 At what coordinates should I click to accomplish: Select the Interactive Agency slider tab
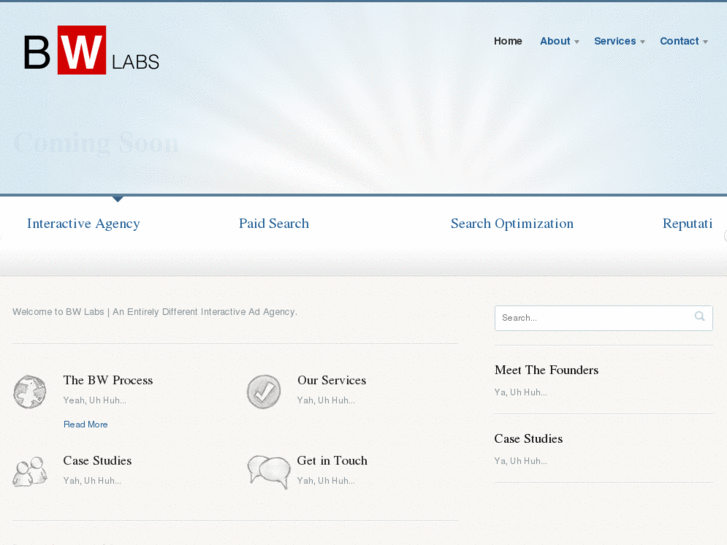(83, 224)
